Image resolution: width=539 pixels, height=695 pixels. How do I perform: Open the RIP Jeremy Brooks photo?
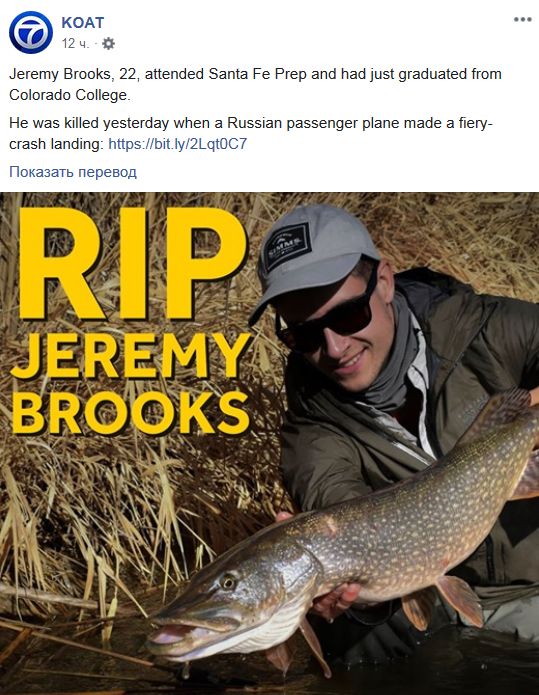(270, 443)
